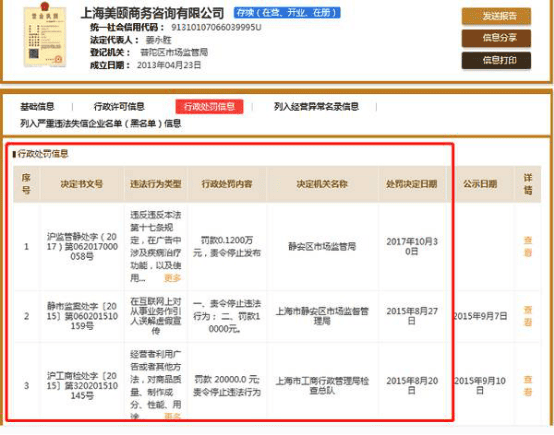
Task: Click the unified social credit code number
Action: click(216, 27)
